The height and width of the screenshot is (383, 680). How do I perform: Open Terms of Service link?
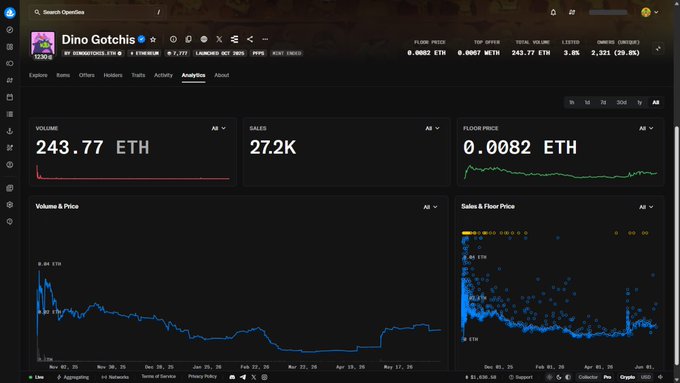pyautogui.click(x=158, y=376)
